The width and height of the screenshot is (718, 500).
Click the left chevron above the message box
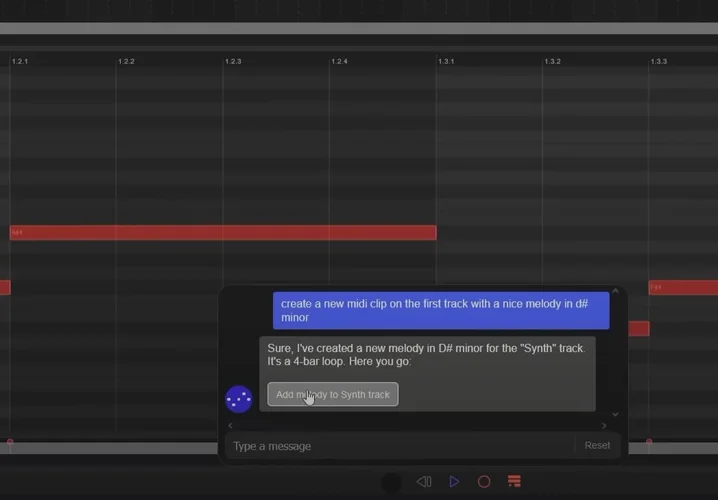point(230,426)
